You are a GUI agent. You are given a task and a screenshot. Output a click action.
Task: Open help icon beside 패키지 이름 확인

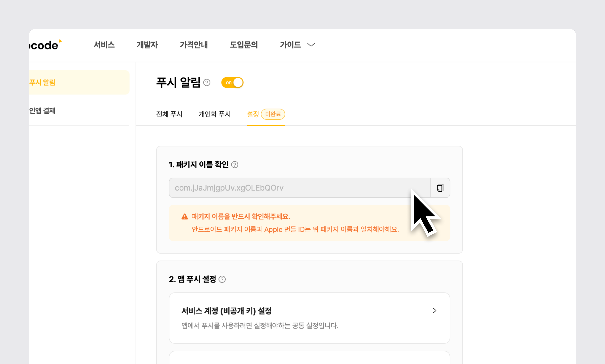pos(235,165)
